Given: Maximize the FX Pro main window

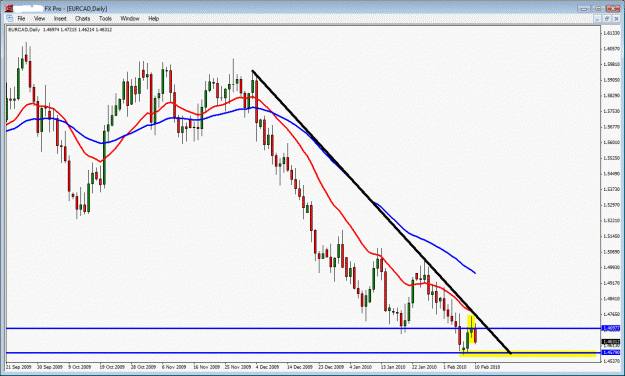Looking at the screenshot, I should pyautogui.click(x=598, y=8).
